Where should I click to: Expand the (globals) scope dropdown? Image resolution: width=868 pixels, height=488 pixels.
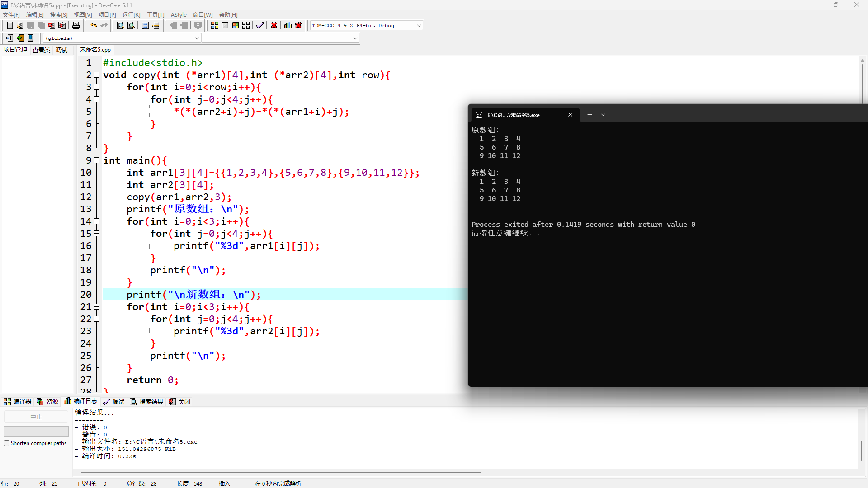click(x=197, y=38)
